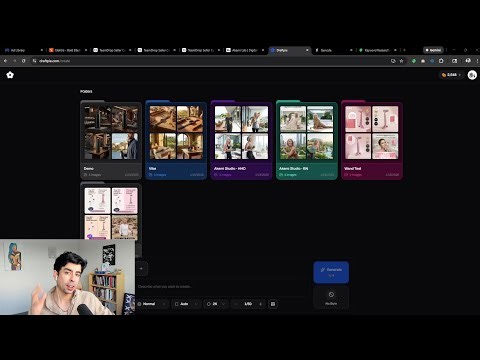The image size is (480, 360).
Task: Click the grid settings icon in prompt bar
Action: click(273, 304)
